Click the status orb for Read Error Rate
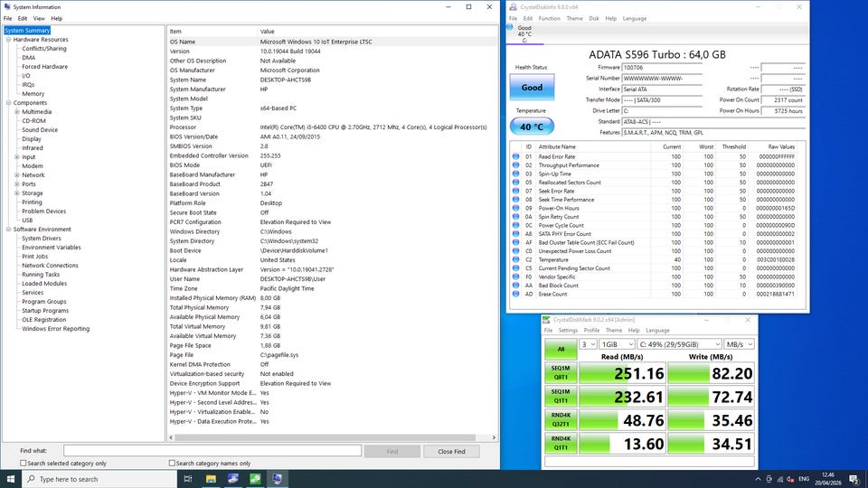This screenshot has width=868, height=488. click(515, 157)
